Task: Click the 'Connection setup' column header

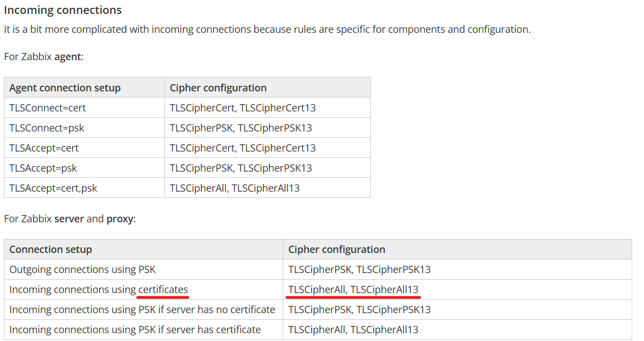Action: 50,249
